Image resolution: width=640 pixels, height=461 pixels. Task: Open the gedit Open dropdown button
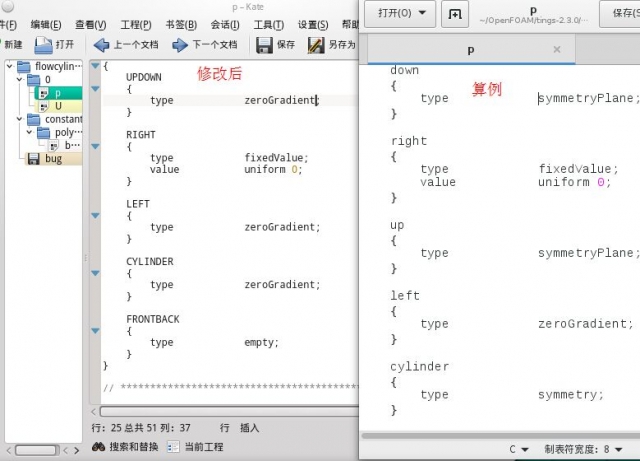coord(401,14)
